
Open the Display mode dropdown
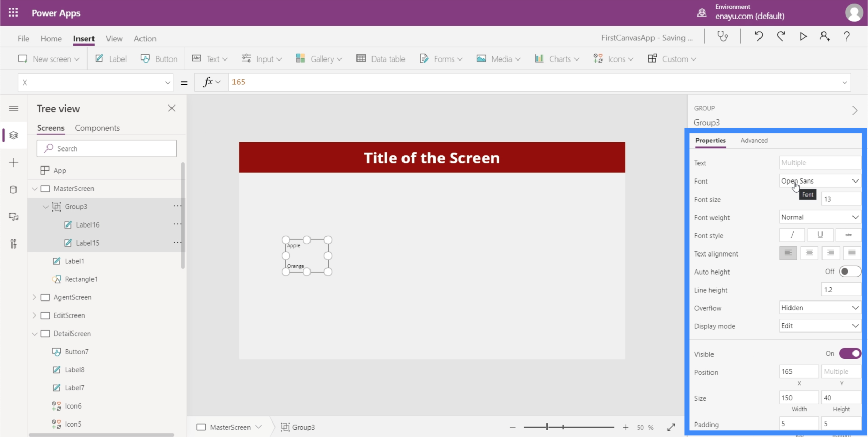click(820, 325)
